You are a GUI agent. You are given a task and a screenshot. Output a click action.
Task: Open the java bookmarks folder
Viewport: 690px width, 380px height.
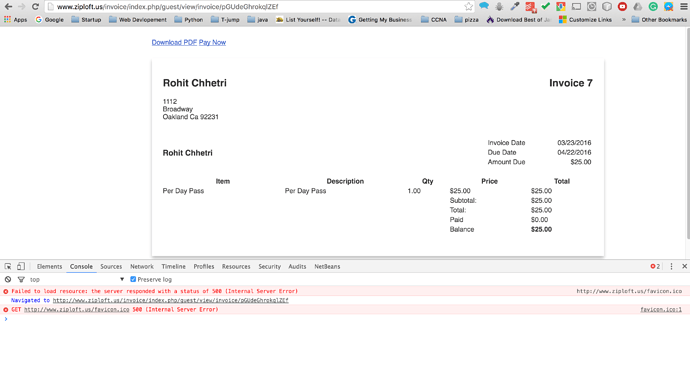coord(258,20)
